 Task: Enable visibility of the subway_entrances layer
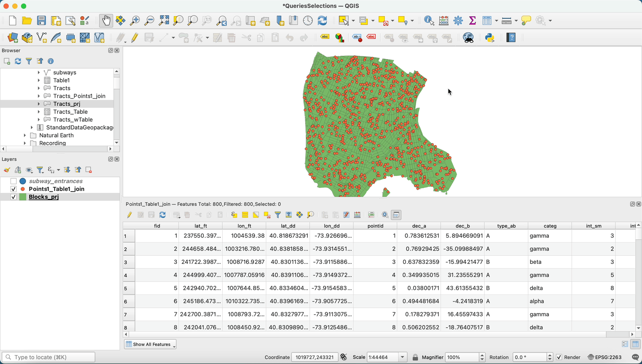tap(13, 181)
